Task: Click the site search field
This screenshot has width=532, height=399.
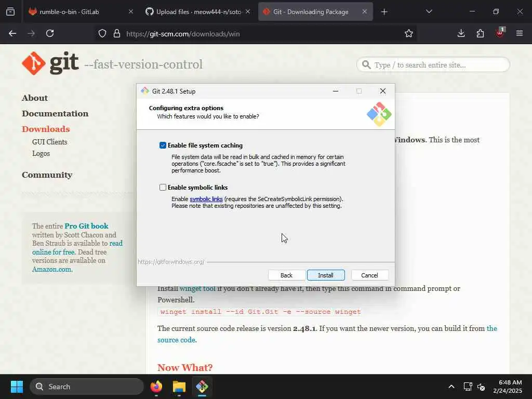Action: point(433,64)
